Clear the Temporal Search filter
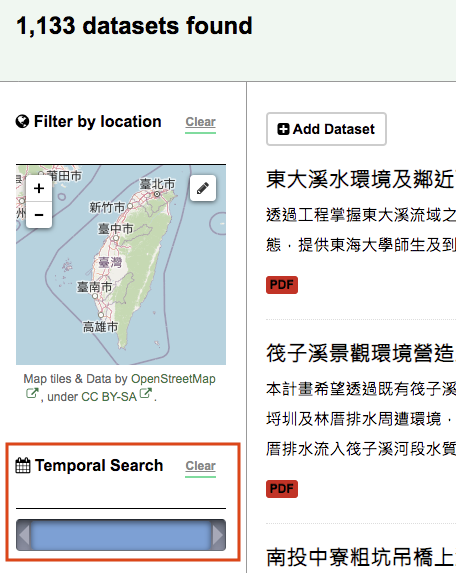The height and width of the screenshot is (573, 456). point(200,466)
